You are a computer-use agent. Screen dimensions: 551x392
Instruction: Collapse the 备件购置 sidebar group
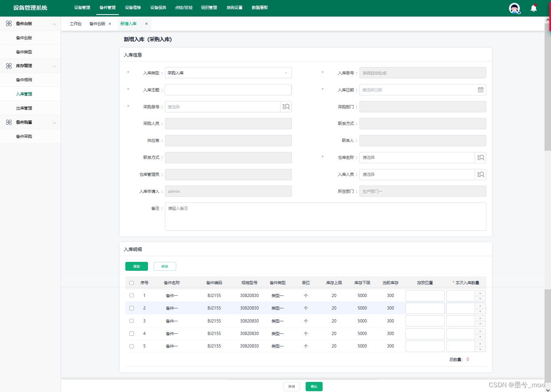[54, 122]
